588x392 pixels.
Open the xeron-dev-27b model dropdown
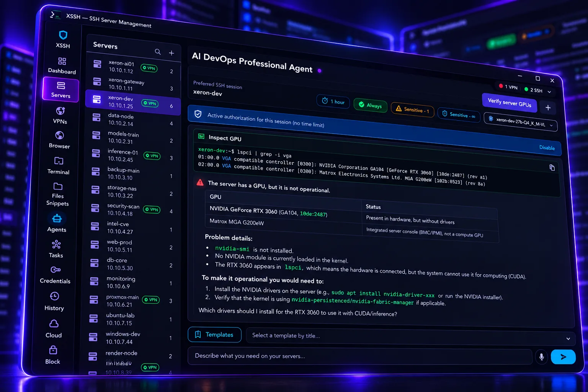click(521, 122)
